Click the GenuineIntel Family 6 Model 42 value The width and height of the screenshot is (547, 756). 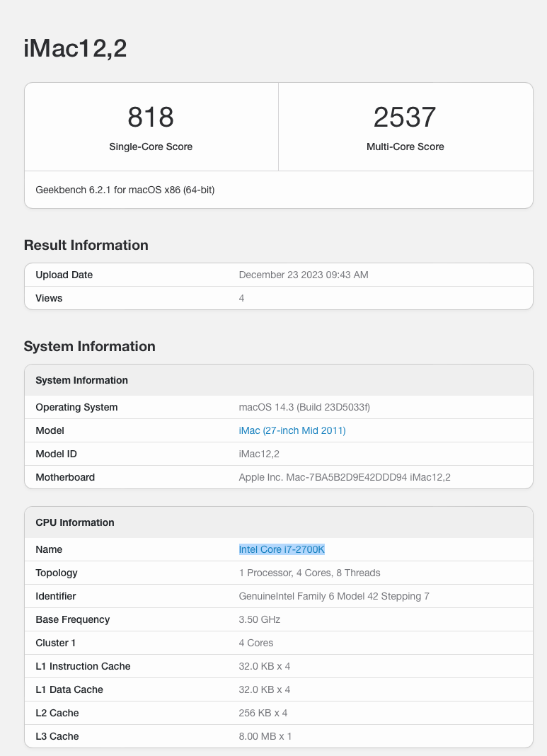point(334,597)
